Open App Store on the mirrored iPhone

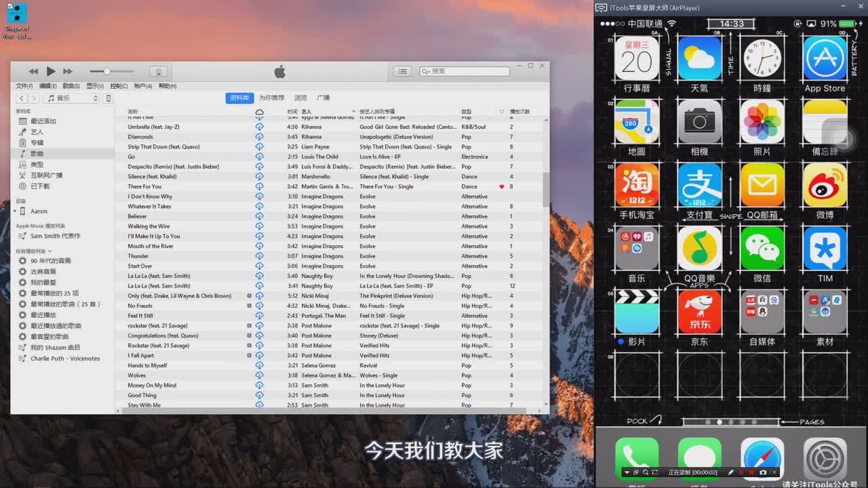coord(825,64)
